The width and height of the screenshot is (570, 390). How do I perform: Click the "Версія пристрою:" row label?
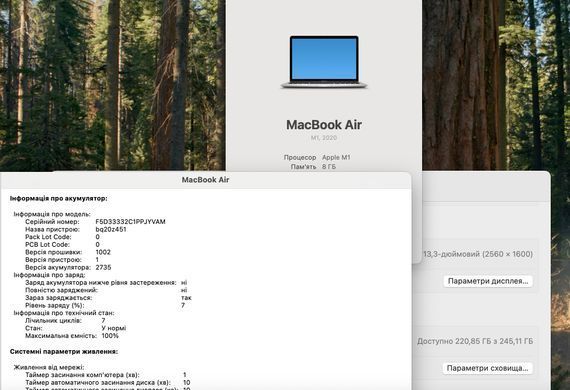coord(53,260)
